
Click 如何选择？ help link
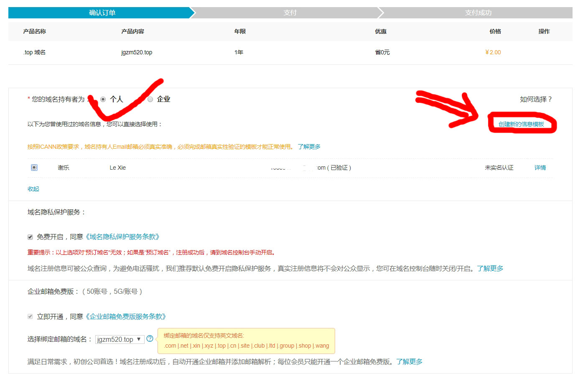[535, 99]
